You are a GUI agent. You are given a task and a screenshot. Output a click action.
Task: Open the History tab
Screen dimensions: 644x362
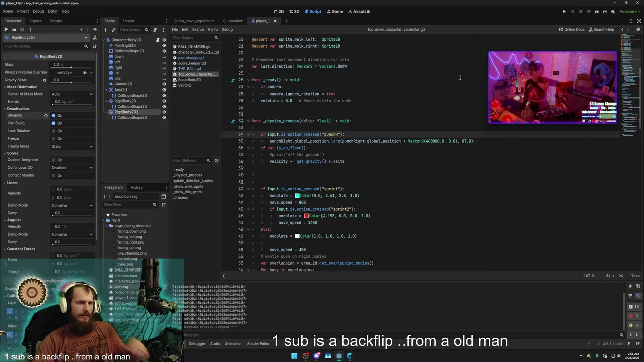point(137,187)
